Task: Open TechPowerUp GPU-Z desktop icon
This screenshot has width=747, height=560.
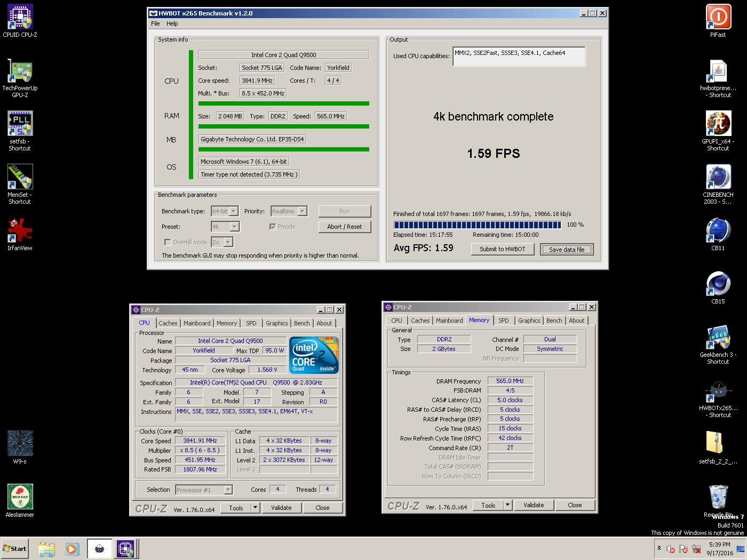Action: (20, 78)
